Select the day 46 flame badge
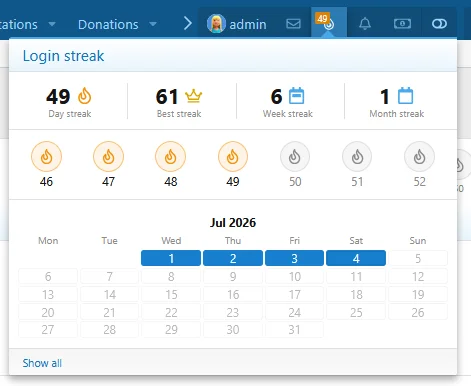The height and width of the screenshot is (386, 471). (46, 156)
